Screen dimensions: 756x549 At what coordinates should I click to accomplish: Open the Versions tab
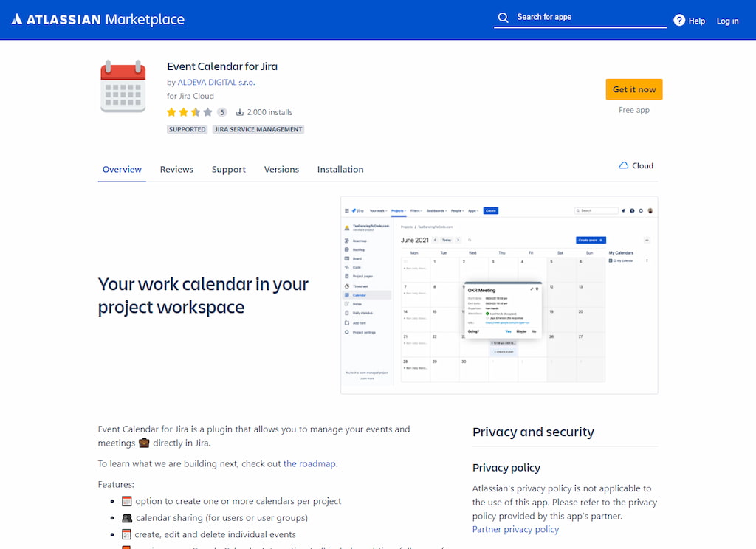pos(281,169)
